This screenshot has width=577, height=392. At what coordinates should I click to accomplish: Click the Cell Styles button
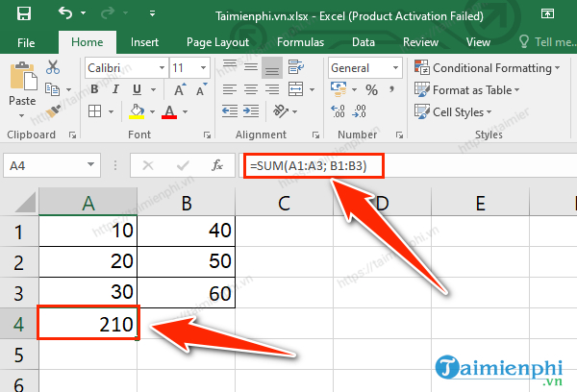[x=453, y=111]
